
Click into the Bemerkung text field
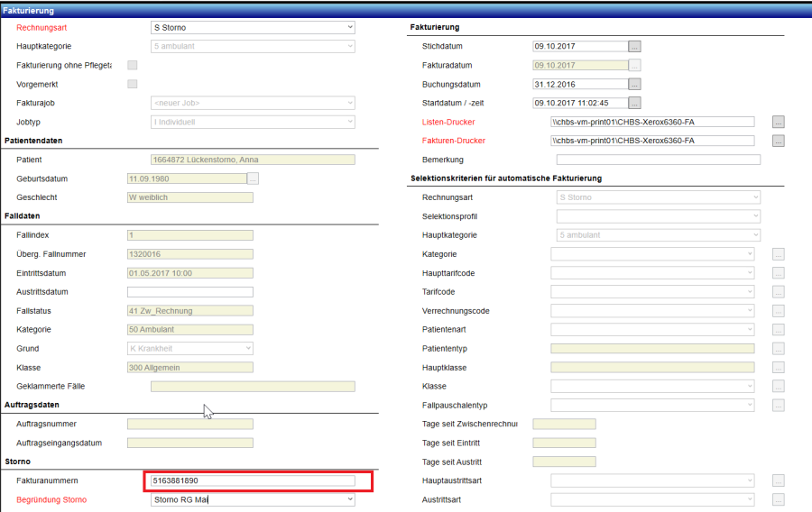[x=658, y=160]
